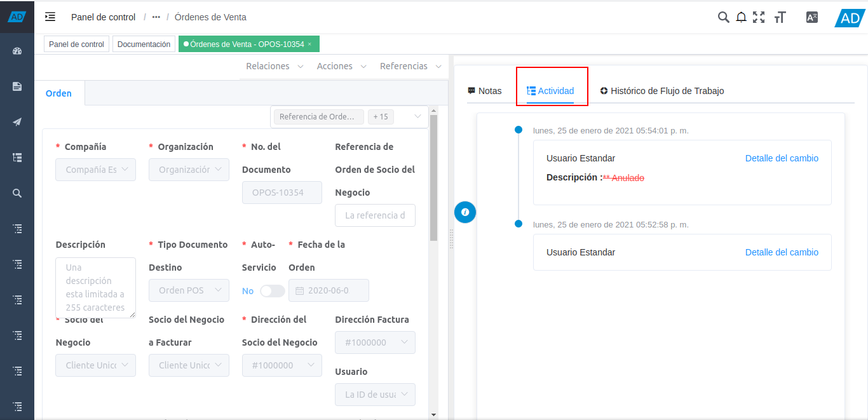Click the timeline dot for 05:54:01 entry

(519, 130)
